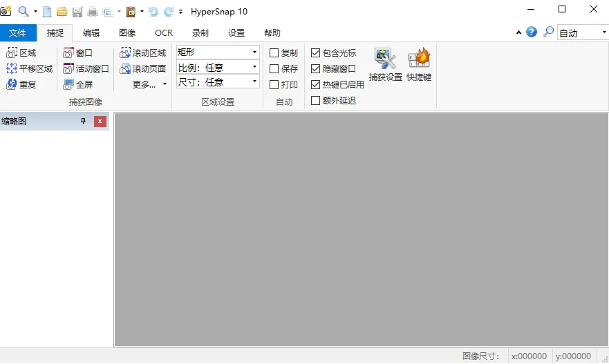
Task: Switch to the 图像 ribbon tab
Action: [127, 33]
